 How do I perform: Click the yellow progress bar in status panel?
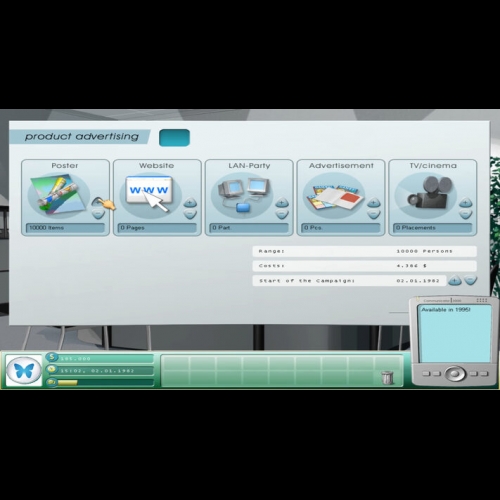[68, 383]
